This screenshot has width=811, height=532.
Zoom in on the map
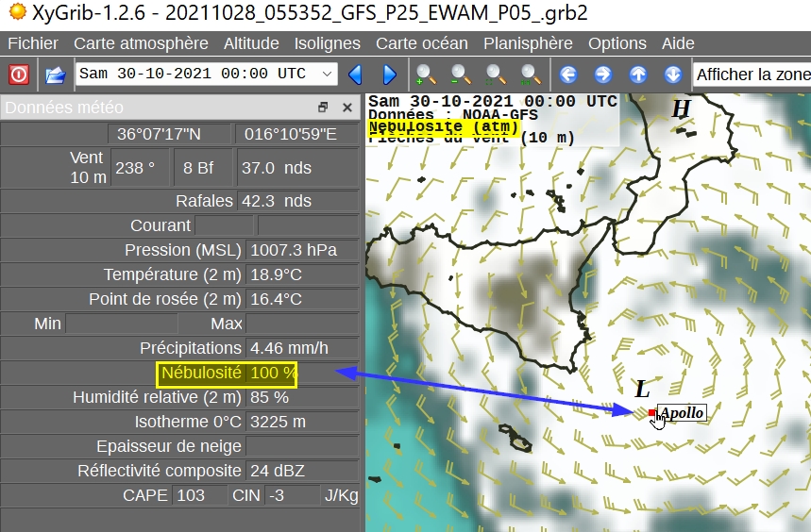[x=426, y=75]
